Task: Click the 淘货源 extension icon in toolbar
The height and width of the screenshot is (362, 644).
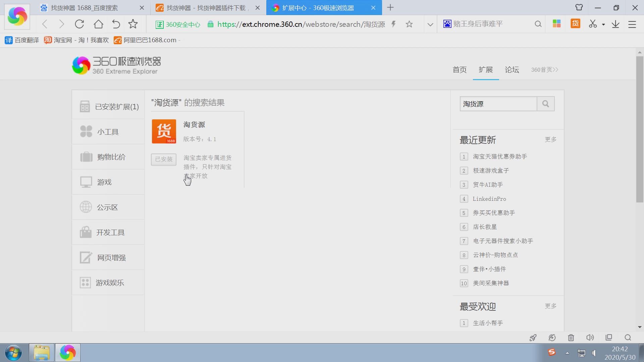Action: 575,24
